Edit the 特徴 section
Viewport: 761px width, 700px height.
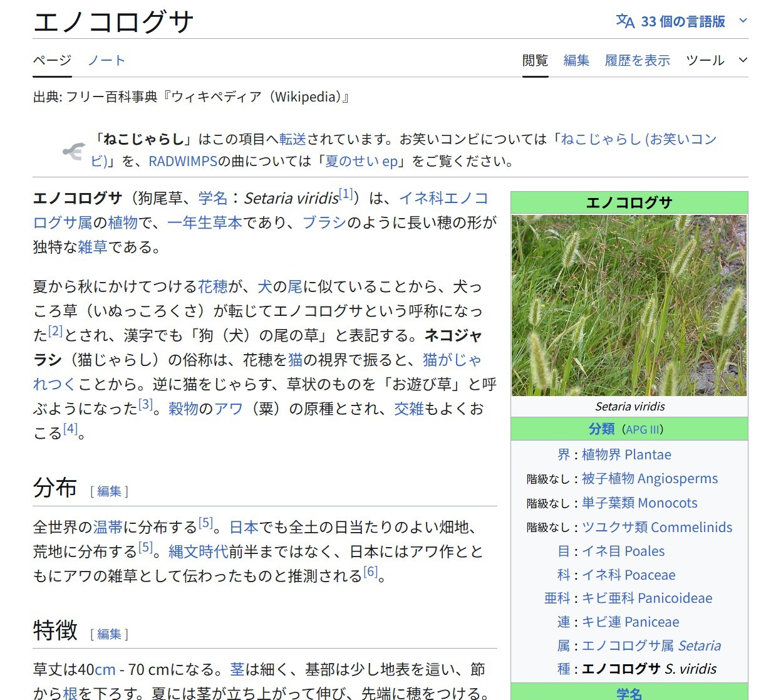[109, 634]
